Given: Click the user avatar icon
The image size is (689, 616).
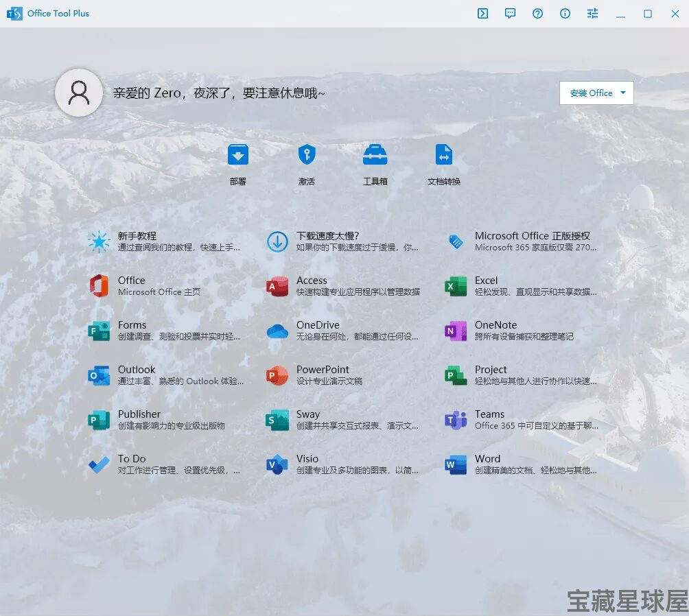Looking at the screenshot, I should [79, 93].
